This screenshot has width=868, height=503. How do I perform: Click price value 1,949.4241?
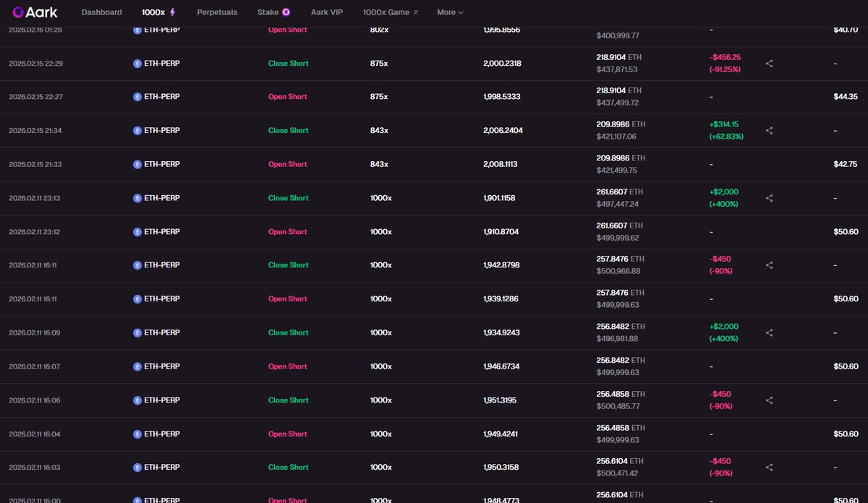point(502,434)
